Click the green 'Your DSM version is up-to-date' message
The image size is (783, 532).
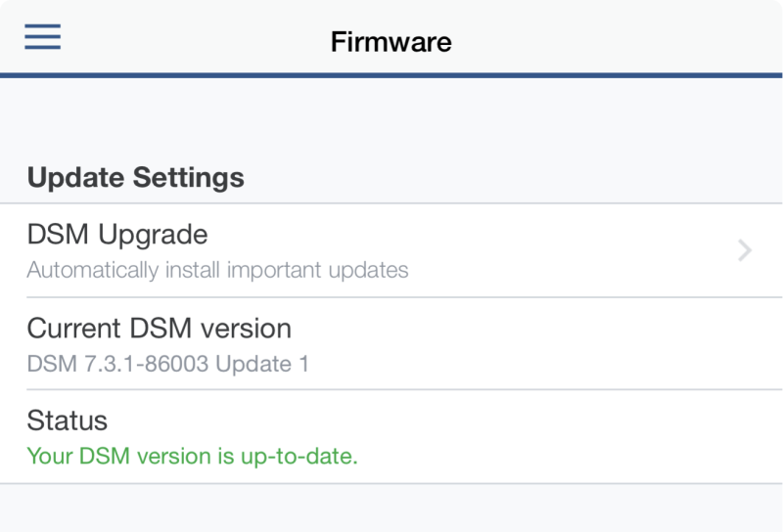click(192, 456)
